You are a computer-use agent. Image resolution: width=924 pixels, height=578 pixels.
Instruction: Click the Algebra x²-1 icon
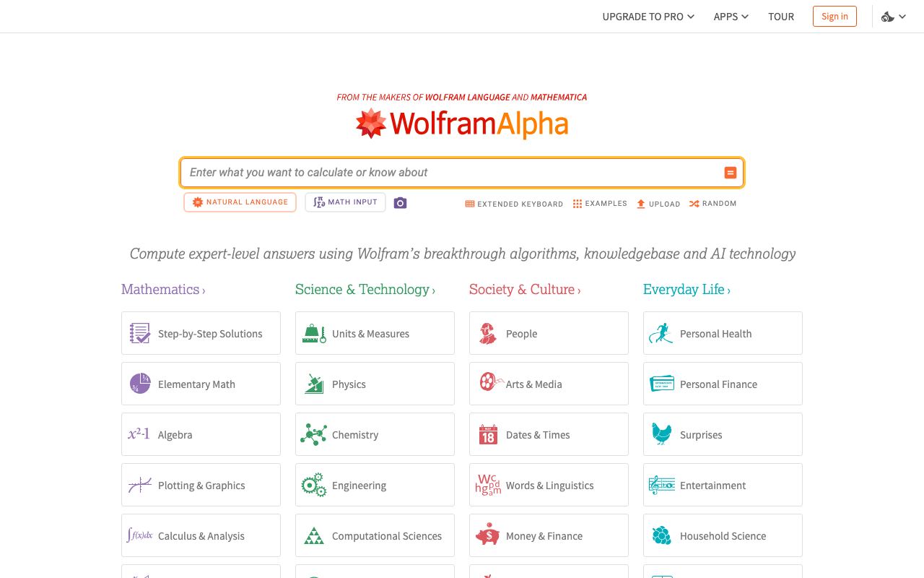[139, 434]
